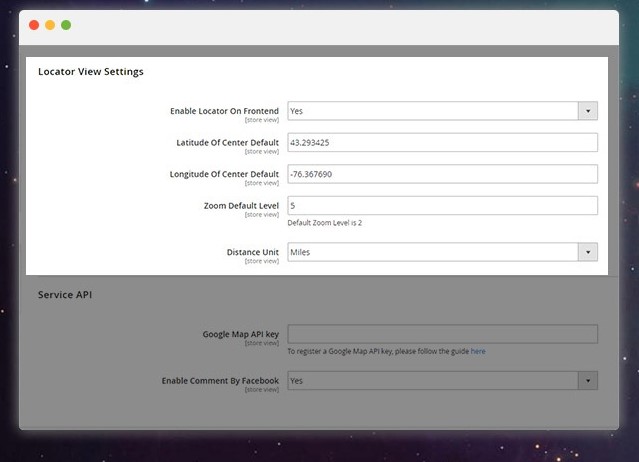This screenshot has height=462, width=639.
Task: Collapse the Locator View Settings section header
Action: (x=91, y=72)
